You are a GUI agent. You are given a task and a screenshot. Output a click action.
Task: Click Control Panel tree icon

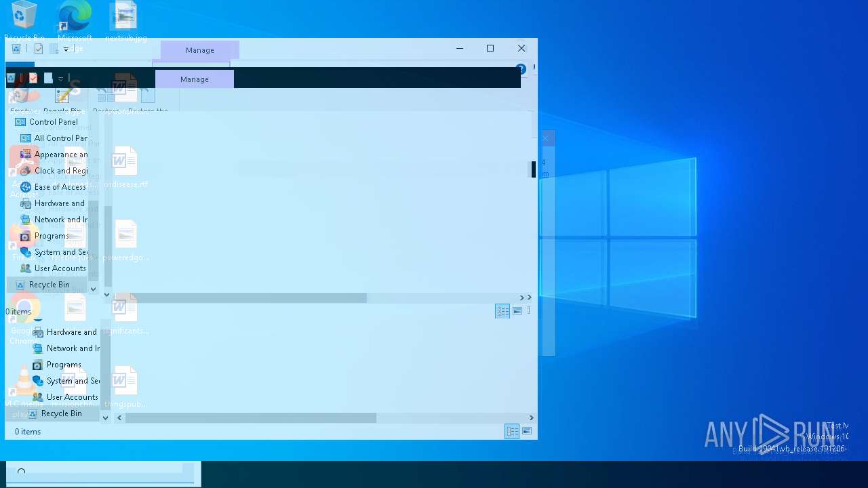click(20, 122)
